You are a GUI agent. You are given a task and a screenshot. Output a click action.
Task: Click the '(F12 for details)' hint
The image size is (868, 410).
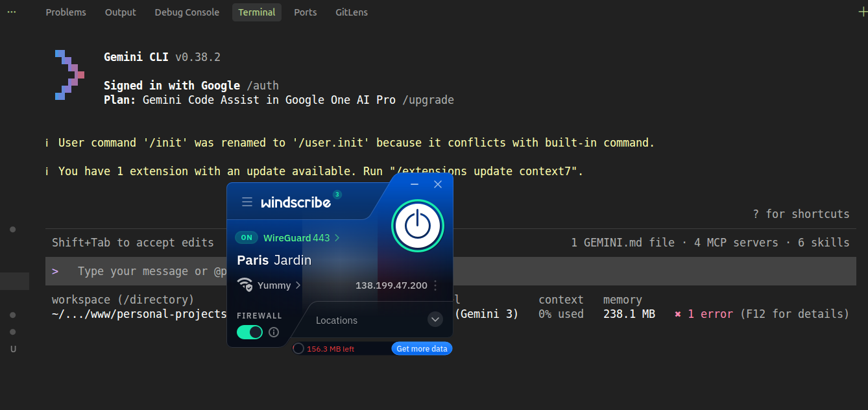795,314
